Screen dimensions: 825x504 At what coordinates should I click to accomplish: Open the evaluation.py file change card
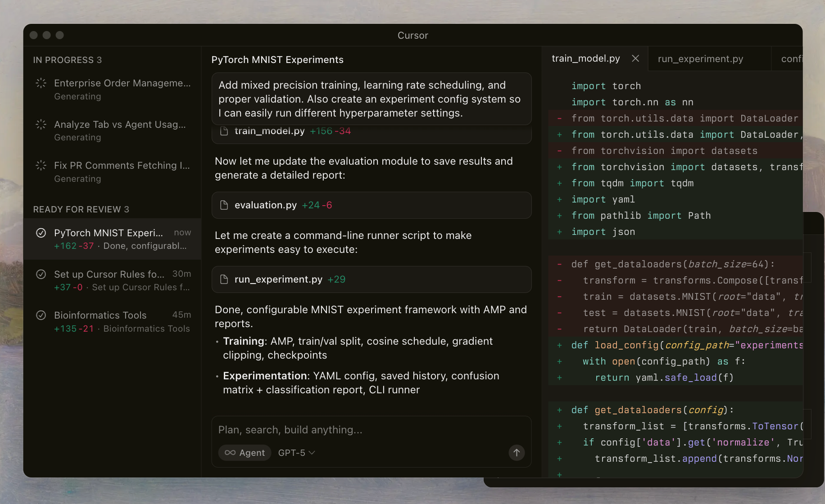(371, 205)
